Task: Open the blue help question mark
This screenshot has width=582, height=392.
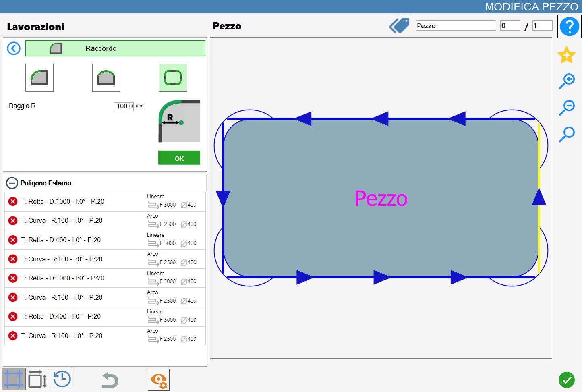Action: point(569,27)
